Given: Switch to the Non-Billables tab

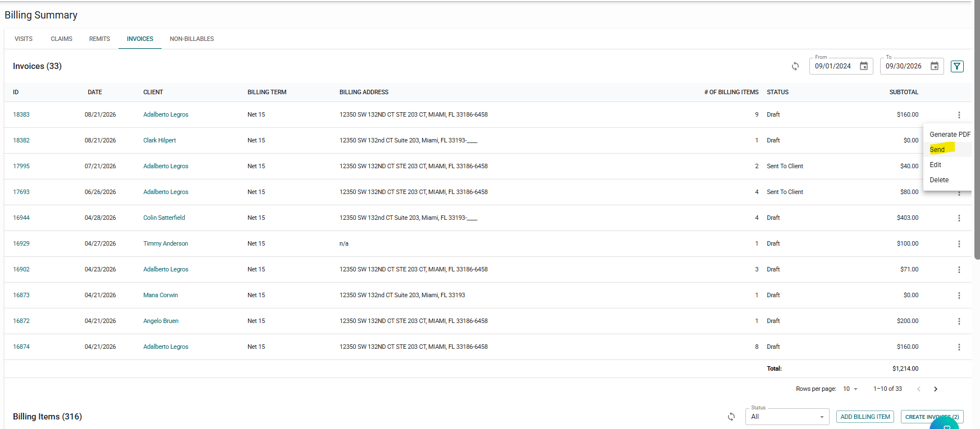Looking at the screenshot, I should (192, 39).
